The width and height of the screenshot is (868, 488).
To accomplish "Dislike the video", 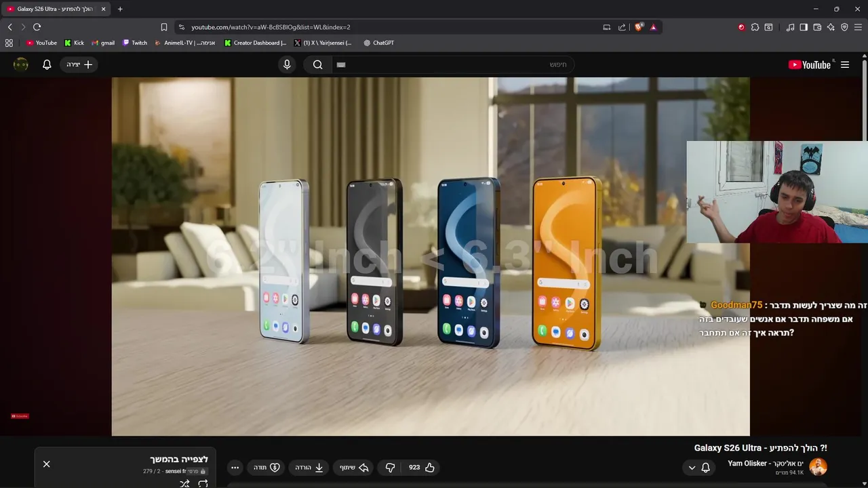I will 390,468.
